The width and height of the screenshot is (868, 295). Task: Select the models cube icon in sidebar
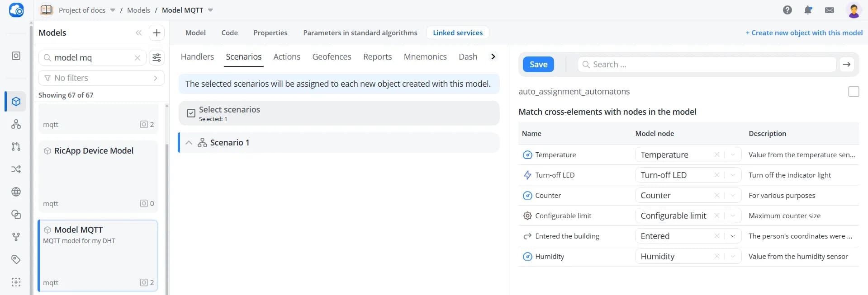pos(16,101)
